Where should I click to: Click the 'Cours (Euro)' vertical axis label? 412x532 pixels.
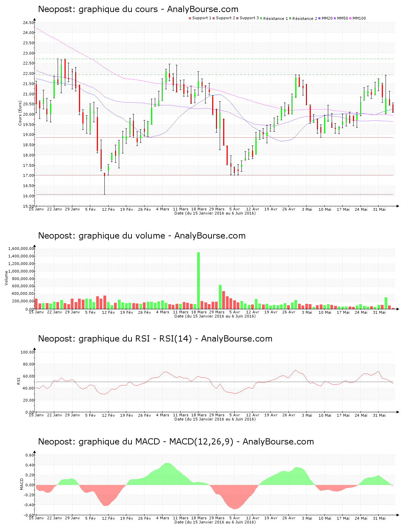(x=20, y=113)
